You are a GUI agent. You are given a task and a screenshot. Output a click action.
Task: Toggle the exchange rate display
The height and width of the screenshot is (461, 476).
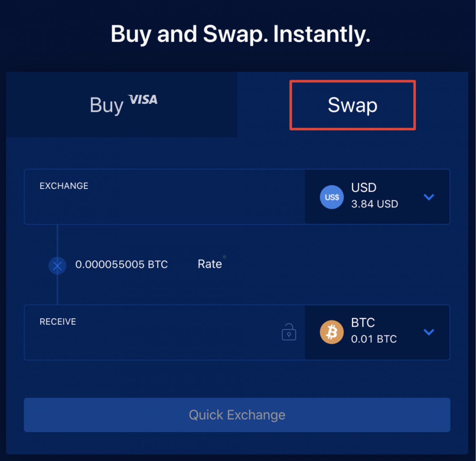click(210, 264)
